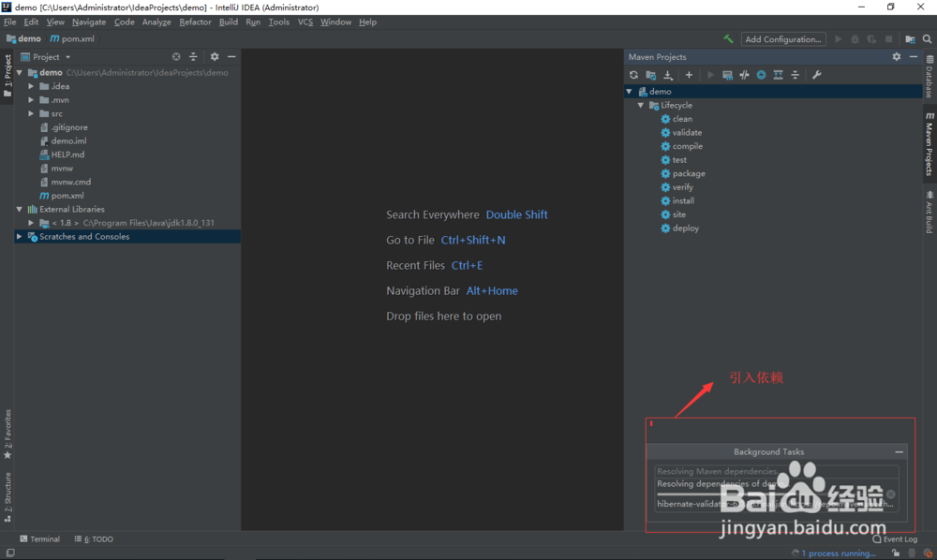This screenshot has height=560, width=937.
Task: Select mvnw.cmd in Project tree
Action: 66,182
